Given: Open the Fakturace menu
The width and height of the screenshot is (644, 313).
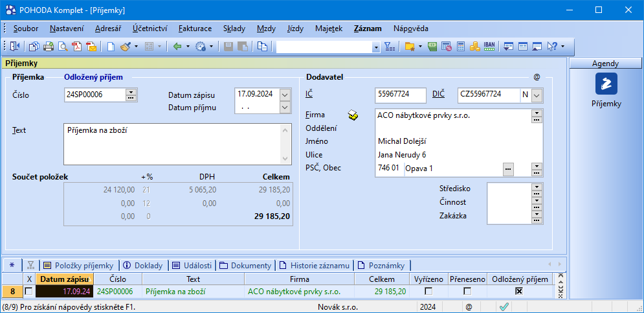Looking at the screenshot, I should tap(195, 29).
